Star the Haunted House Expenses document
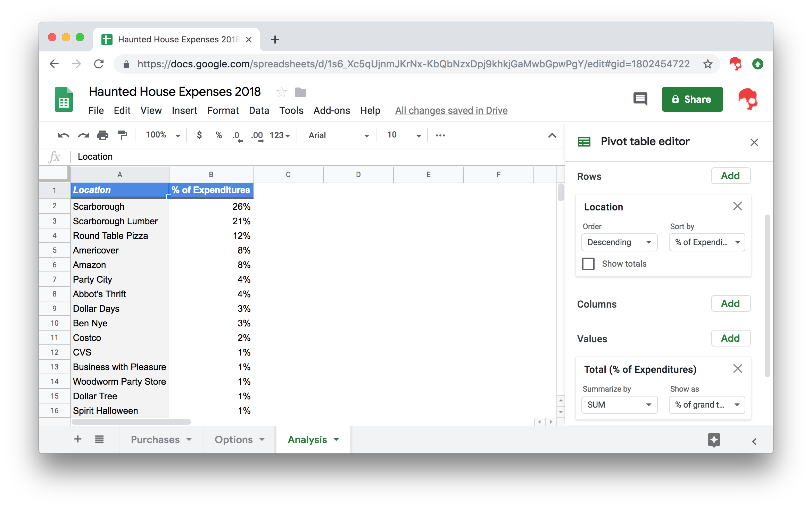 pyautogui.click(x=281, y=92)
